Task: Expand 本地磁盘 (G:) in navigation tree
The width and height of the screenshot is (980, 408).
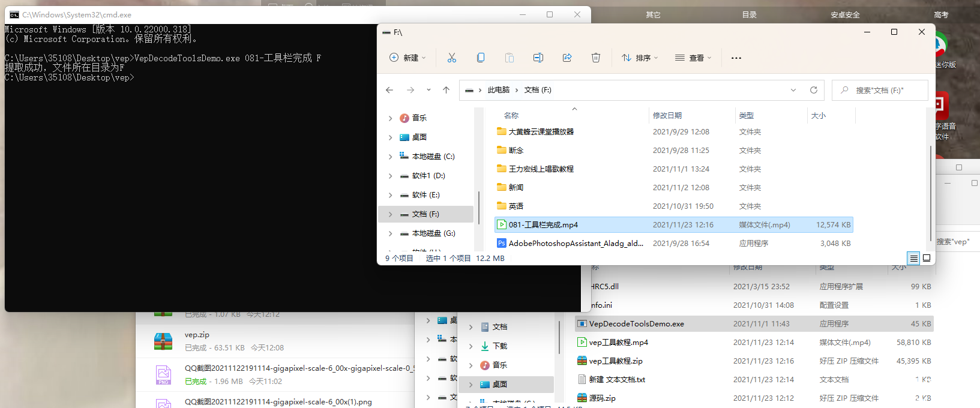Action: 391,233
